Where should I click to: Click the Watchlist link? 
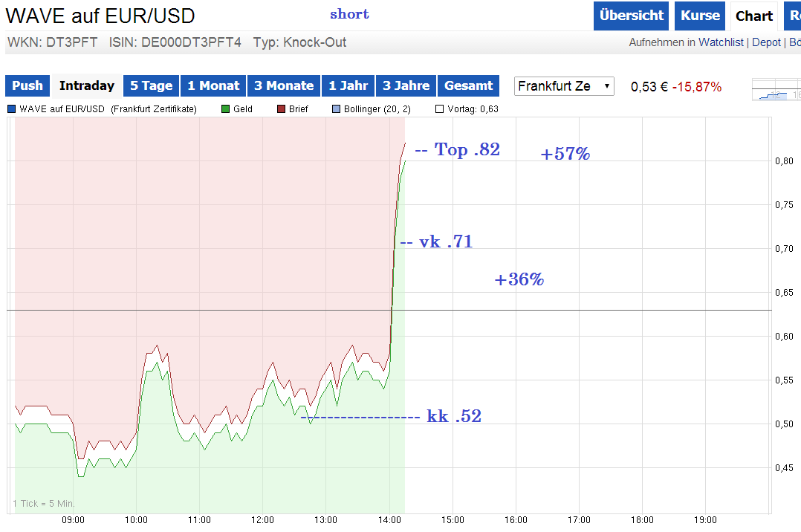pos(721,42)
